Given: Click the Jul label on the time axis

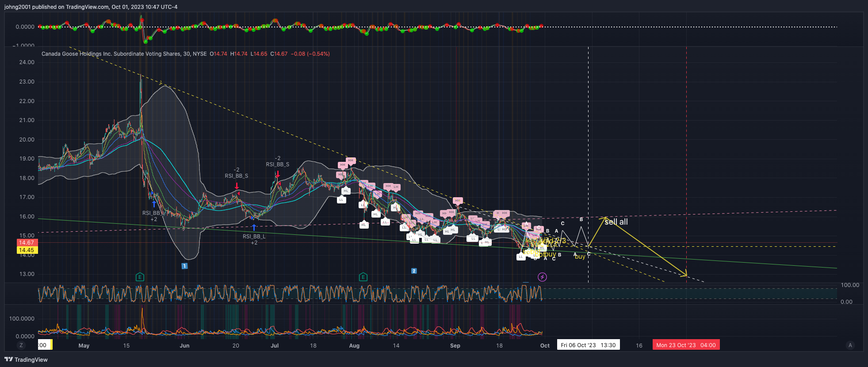Looking at the screenshot, I should [275, 346].
